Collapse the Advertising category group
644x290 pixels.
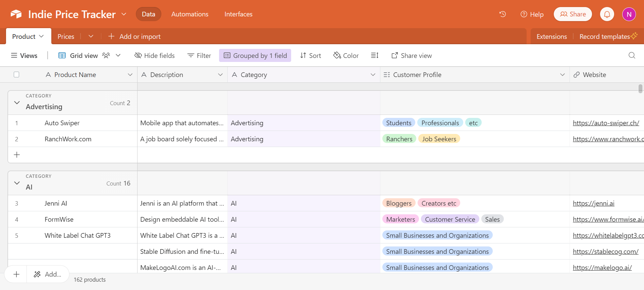coord(17,102)
